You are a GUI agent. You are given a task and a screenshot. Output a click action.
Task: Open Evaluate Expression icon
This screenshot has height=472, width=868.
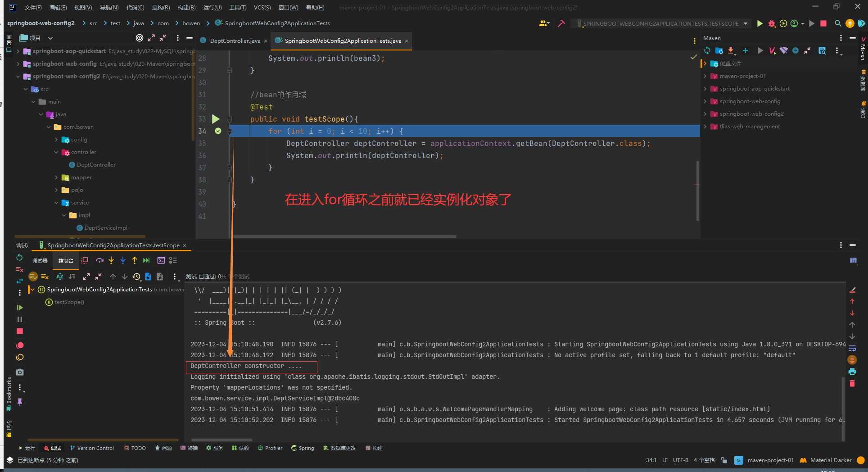click(161, 260)
